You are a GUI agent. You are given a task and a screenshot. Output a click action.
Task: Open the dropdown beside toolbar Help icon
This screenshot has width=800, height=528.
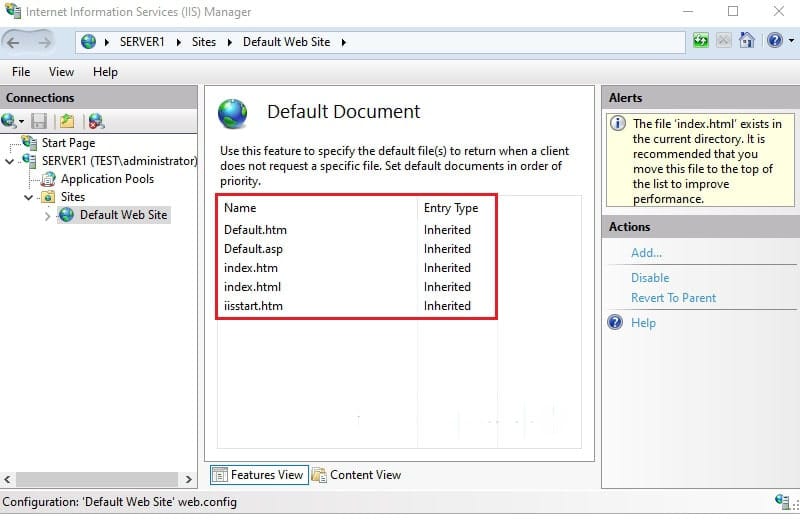(x=791, y=41)
